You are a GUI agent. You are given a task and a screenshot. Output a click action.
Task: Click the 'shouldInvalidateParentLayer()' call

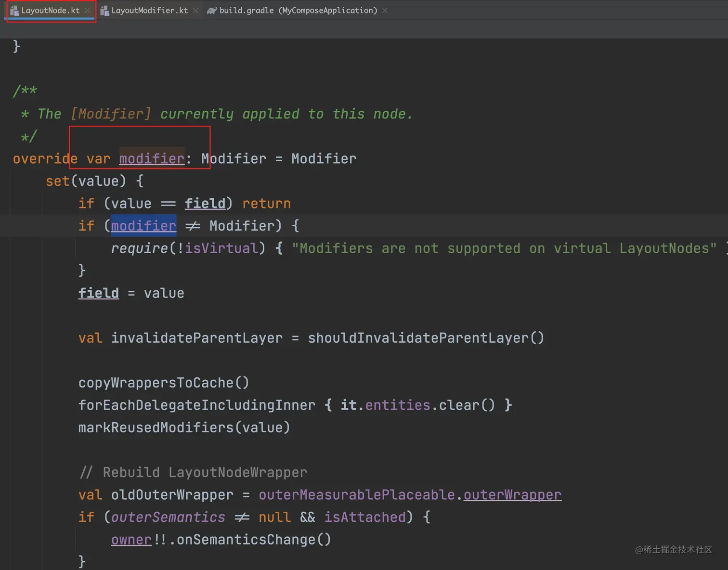click(426, 337)
